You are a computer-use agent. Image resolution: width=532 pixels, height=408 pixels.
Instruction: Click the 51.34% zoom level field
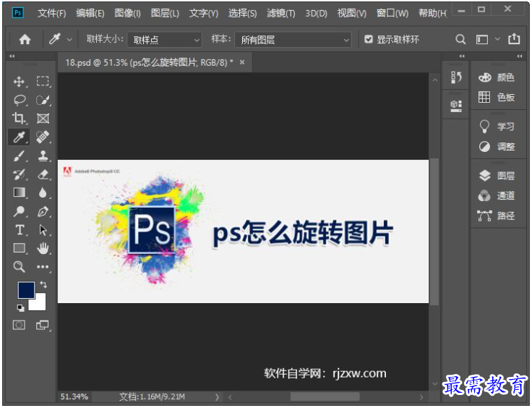pyautogui.click(x=74, y=396)
